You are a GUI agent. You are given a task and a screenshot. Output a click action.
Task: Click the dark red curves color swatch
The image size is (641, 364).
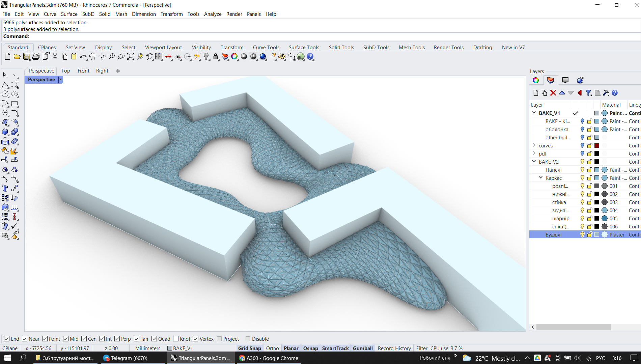(597, 145)
